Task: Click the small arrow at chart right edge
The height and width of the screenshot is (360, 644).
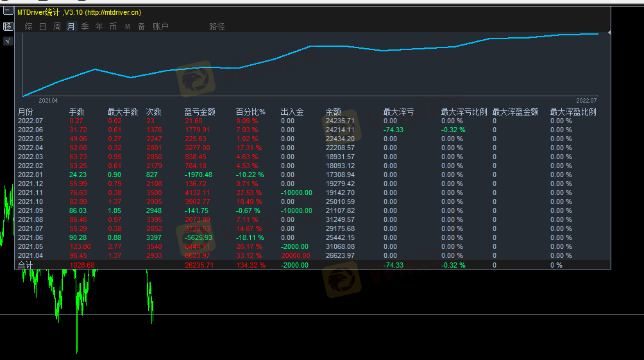Action: [609, 31]
